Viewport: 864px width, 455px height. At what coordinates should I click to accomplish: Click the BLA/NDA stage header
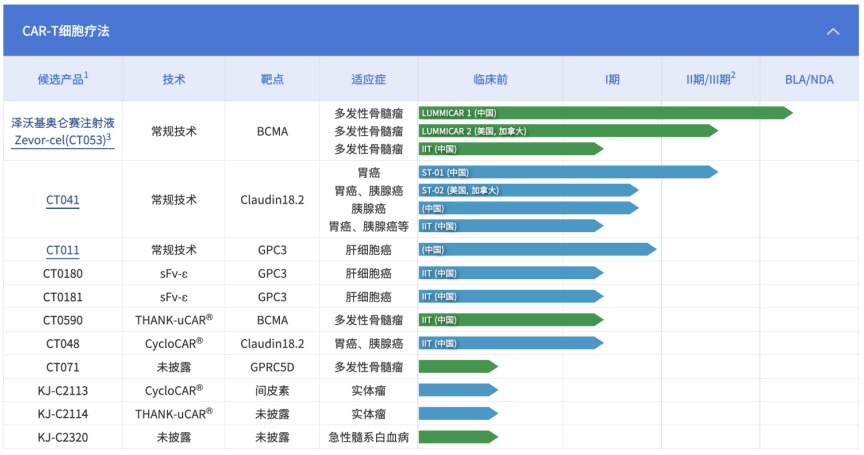(x=808, y=79)
